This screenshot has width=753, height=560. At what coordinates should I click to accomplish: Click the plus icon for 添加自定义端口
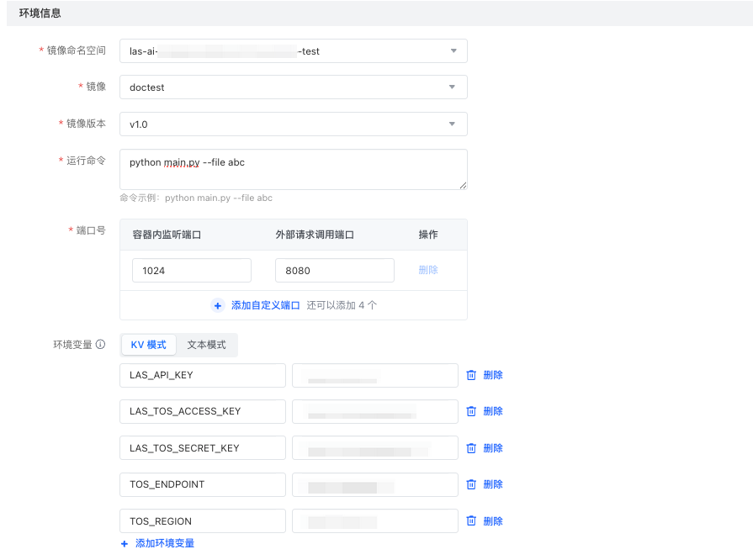217,305
